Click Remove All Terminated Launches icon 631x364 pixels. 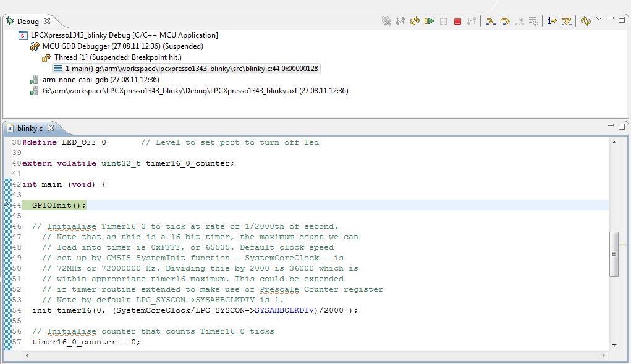[386, 21]
